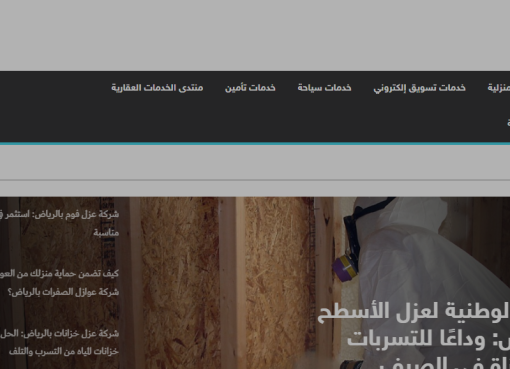Open the خدمات تسويق إلكتروني menu item

pos(419,88)
